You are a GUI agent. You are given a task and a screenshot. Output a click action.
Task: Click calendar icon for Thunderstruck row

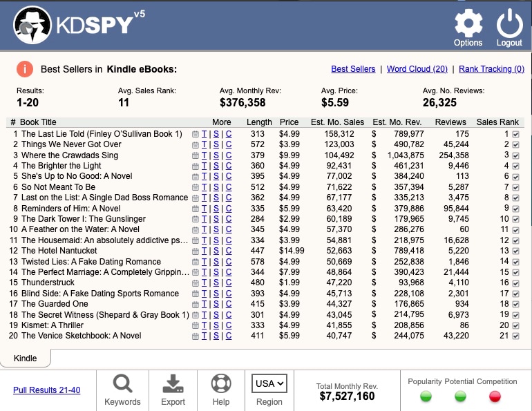coord(196,283)
